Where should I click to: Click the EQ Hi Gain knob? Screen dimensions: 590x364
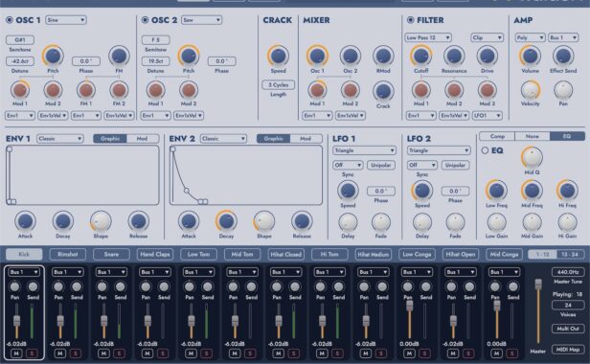point(567,222)
